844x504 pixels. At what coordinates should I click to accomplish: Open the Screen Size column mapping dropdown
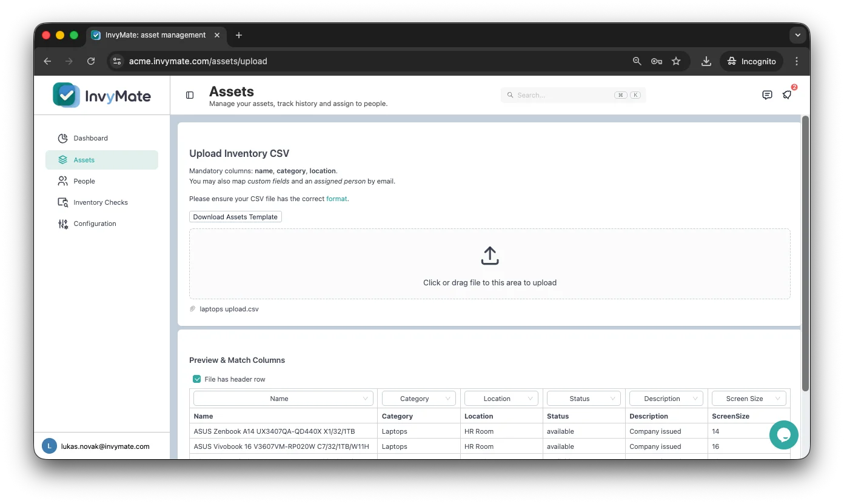[749, 399]
